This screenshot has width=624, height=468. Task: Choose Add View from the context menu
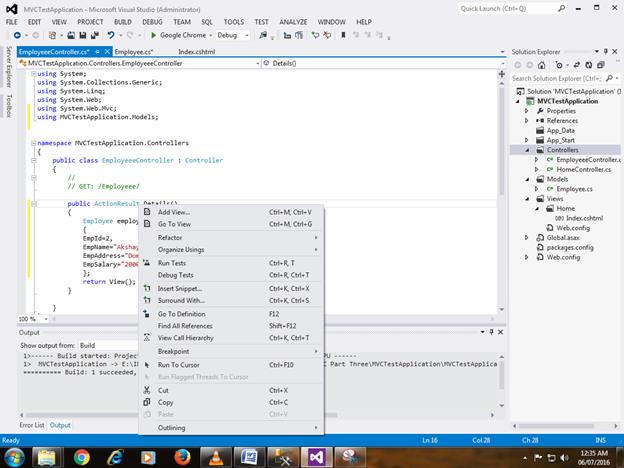click(173, 212)
